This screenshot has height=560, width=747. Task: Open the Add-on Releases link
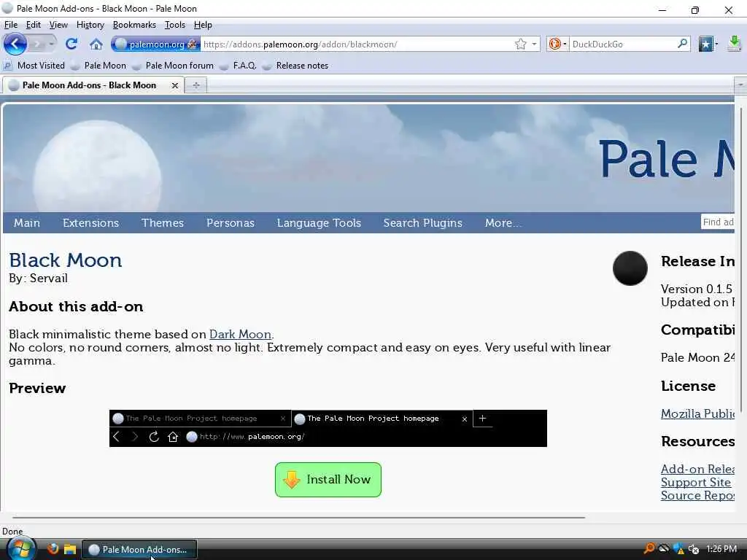coord(697,469)
